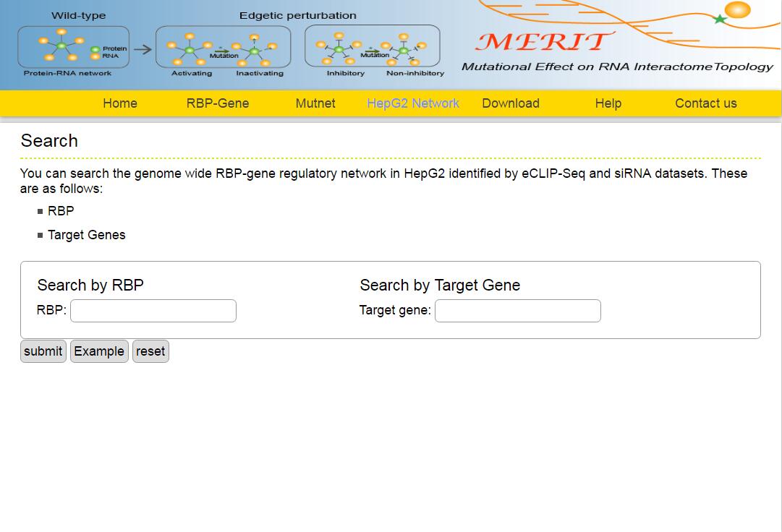Image resolution: width=782 pixels, height=532 pixels.
Task: Load sample query with Example button
Action: click(99, 351)
